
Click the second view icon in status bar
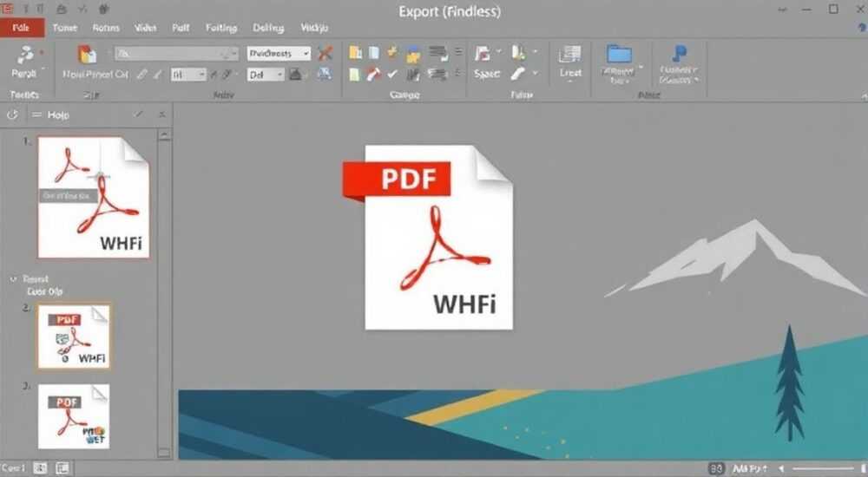[x=62, y=468]
